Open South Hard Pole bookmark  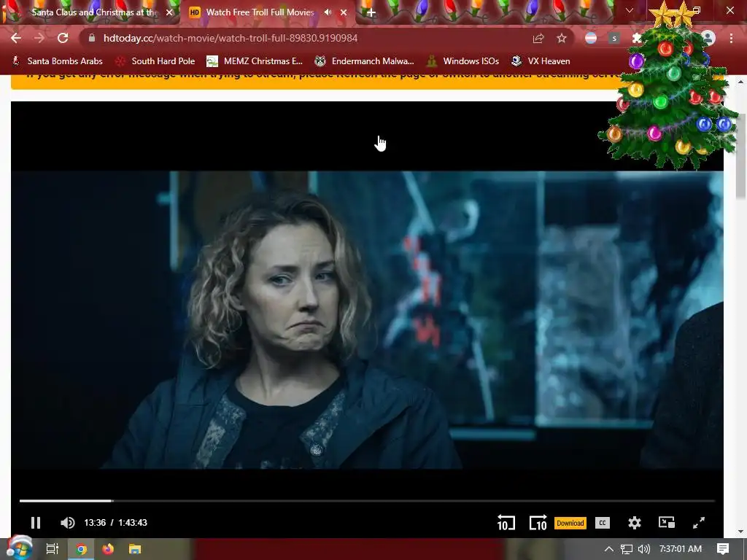[155, 61]
